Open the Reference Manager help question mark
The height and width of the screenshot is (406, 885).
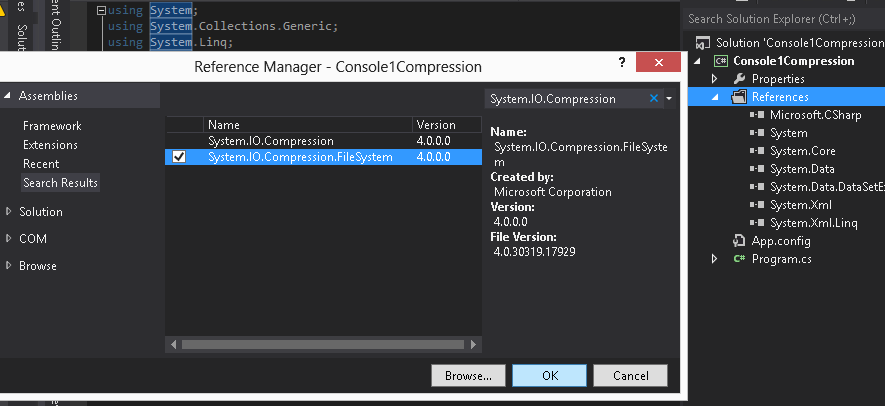[x=622, y=63]
